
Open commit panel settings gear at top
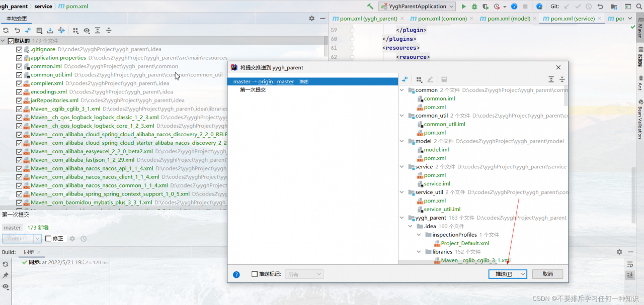(x=311, y=18)
